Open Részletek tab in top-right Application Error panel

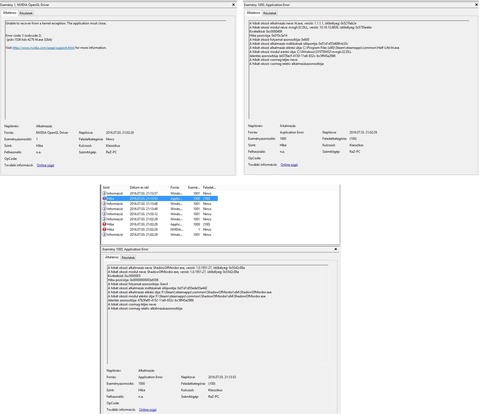click(269, 13)
